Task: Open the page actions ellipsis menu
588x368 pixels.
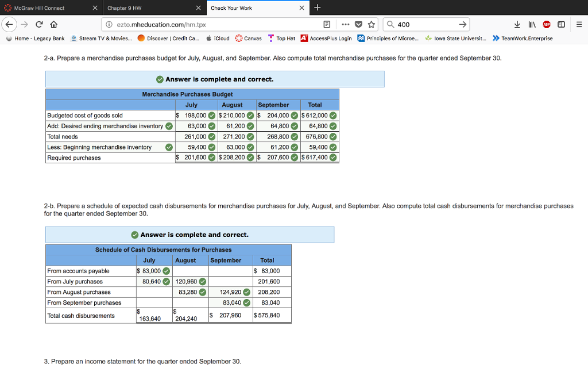Action: coord(346,24)
